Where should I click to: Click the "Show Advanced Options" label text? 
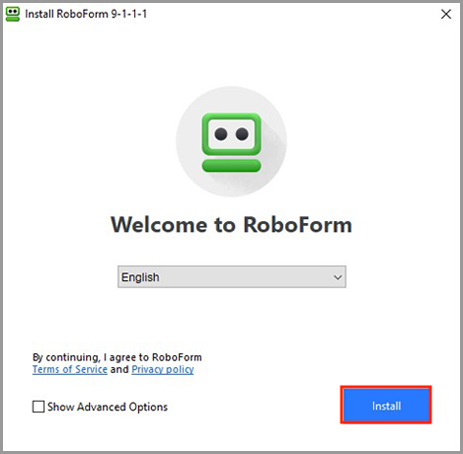coord(107,407)
